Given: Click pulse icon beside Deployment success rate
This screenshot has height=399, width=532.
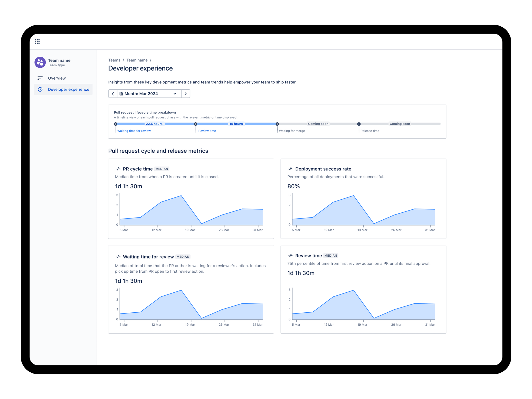Looking at the screenshot, I should pyautogui.click(x=290, y=169).
